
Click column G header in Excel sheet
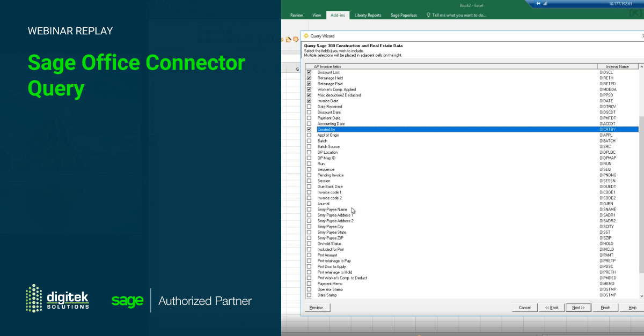(x=297, y=69)
